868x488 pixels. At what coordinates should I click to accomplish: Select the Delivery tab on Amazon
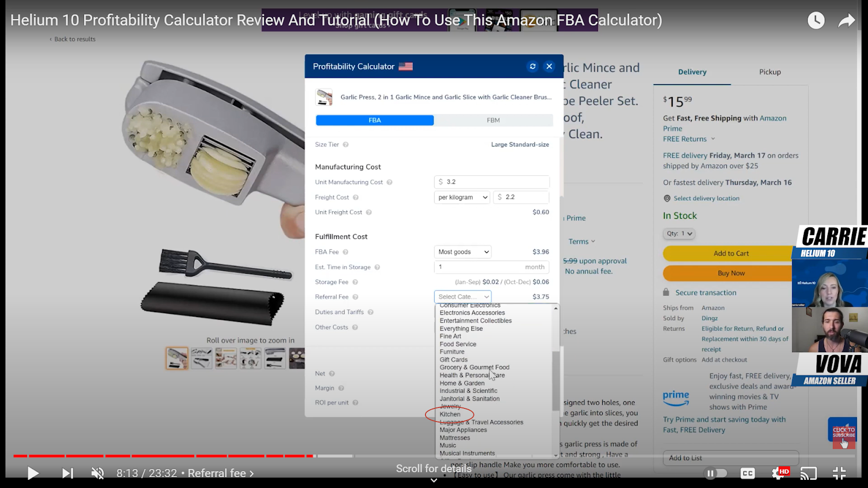[692, 72]
